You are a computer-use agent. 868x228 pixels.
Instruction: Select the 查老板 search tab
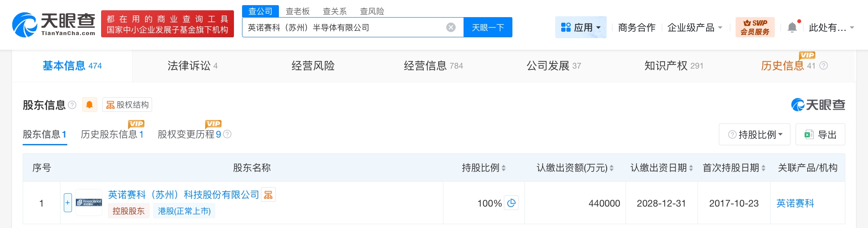pos(297,11)
